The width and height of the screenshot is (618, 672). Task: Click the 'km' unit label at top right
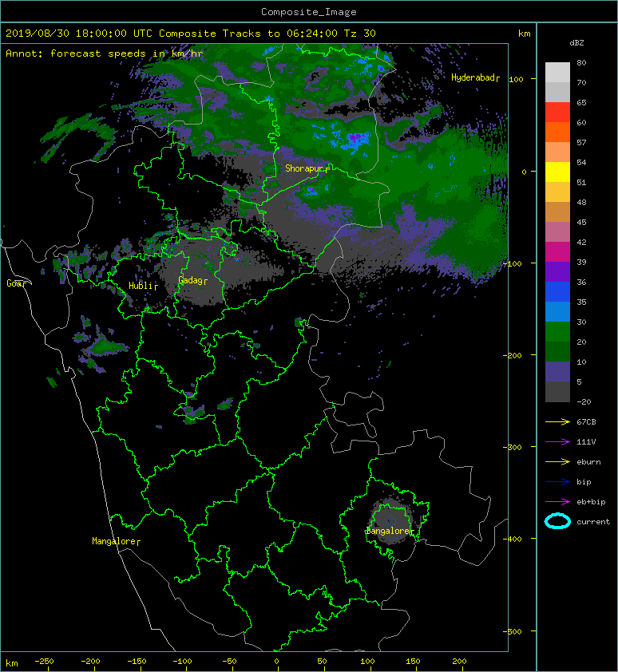pyautogui.click(x=524, y=34)
